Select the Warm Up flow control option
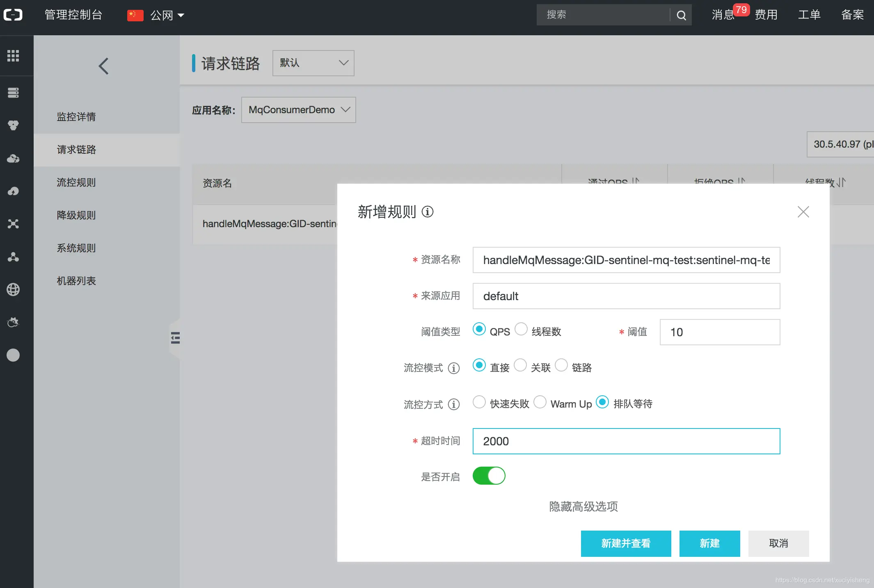Screen dimensions: 874x588 (540, 402)
